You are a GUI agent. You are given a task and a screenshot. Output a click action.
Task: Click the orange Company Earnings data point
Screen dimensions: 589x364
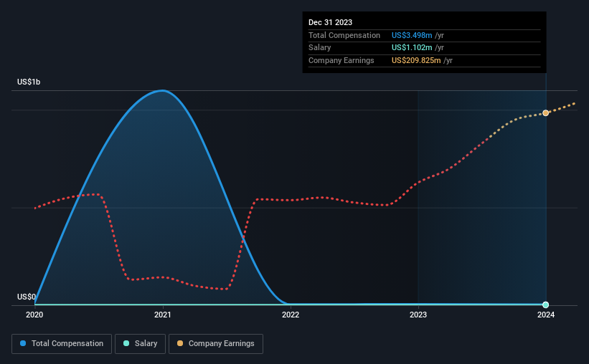pos(545,113)
